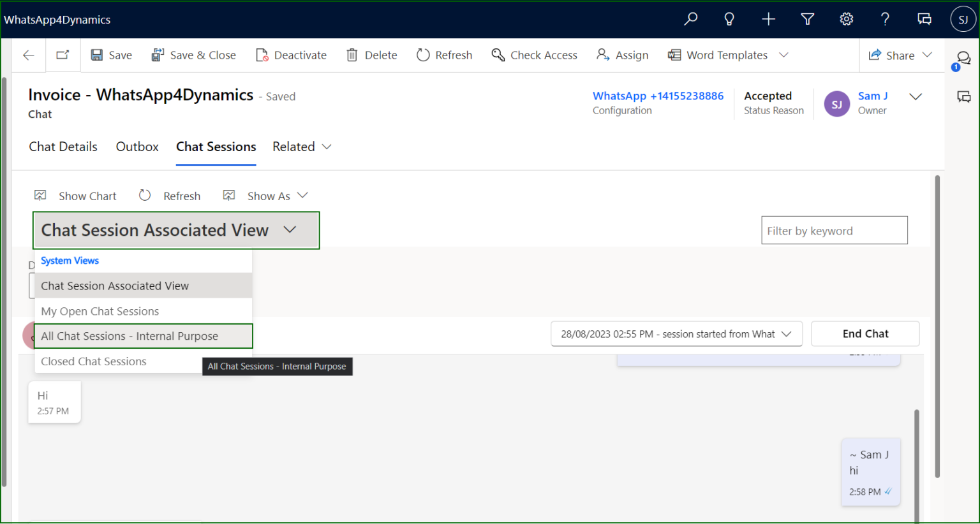Select the Chat Sessions tab
The height and width of the screenshot is (524, 980).
coord(216,147)
